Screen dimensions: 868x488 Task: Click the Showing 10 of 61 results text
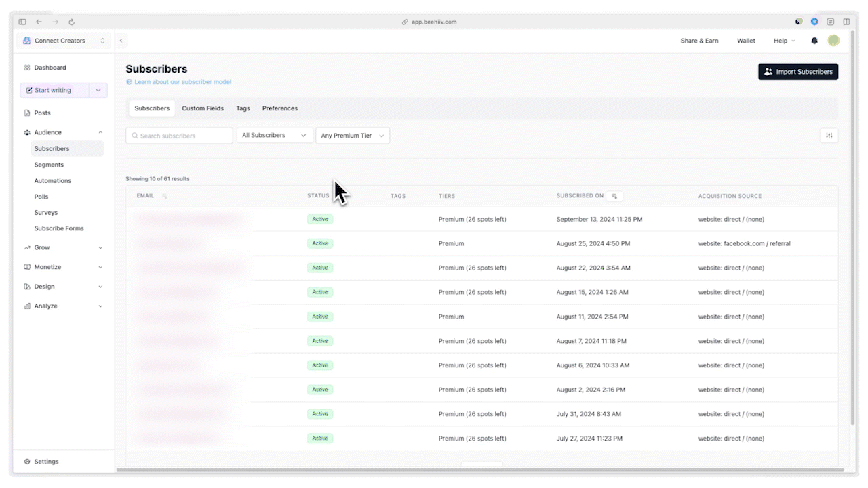pyautogui.click(x=157, y=179)
